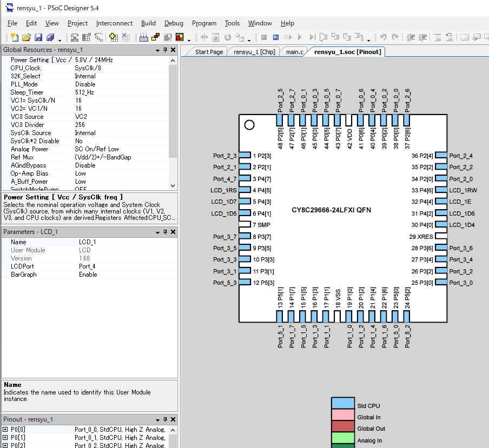Open the Interconnect menu
Image resolution: width=489 pixels, height=448 pixels.
(x=114, y=23)
